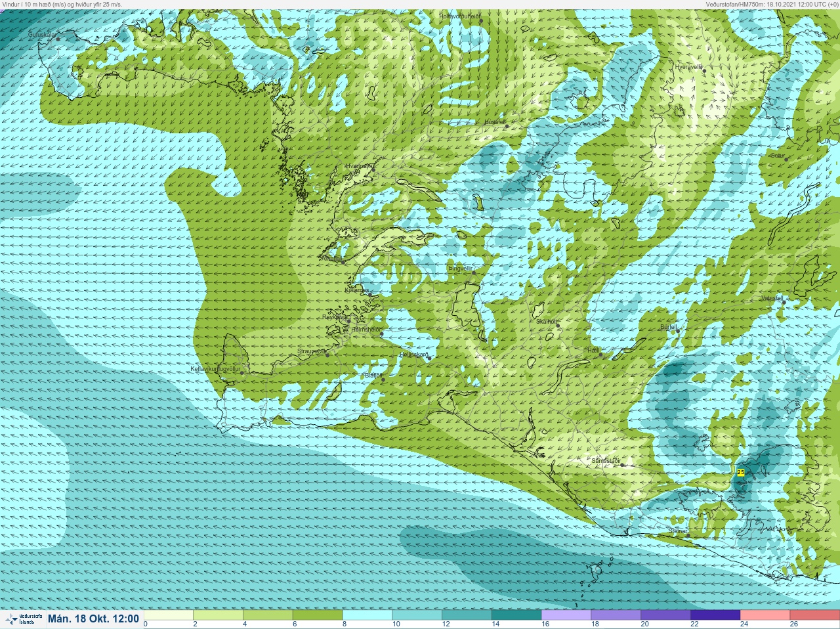Click the 24–26 m/s pink legend swatch
This screenshot has height=629, width=840.
(x=765, y=615)
